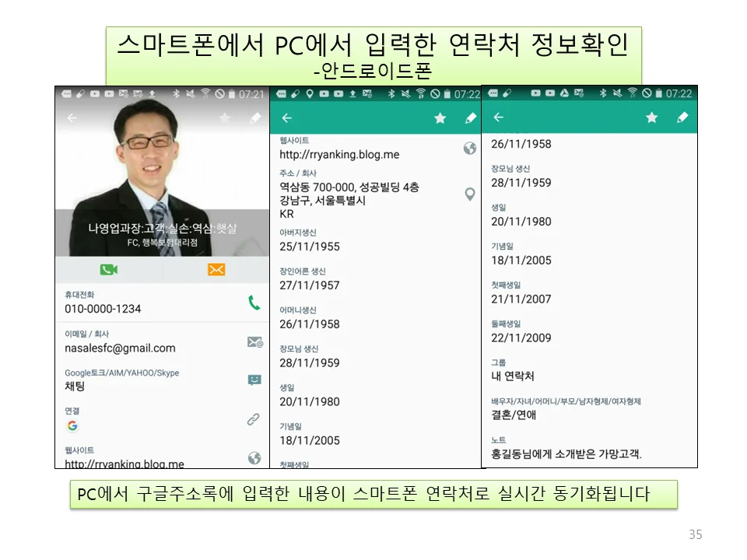
Task: Toggle the favorite star on the middle screen
Action: pyautogui.click(x=440, y=117)
